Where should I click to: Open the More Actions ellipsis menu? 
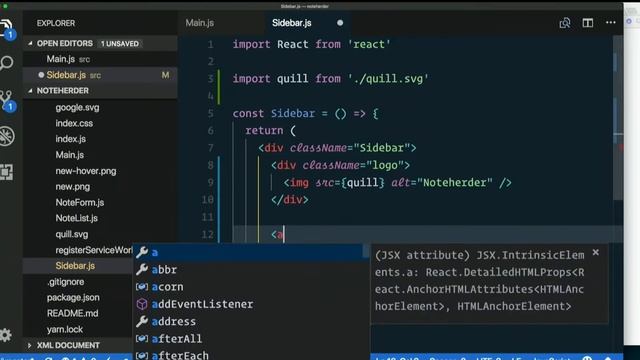611,23
